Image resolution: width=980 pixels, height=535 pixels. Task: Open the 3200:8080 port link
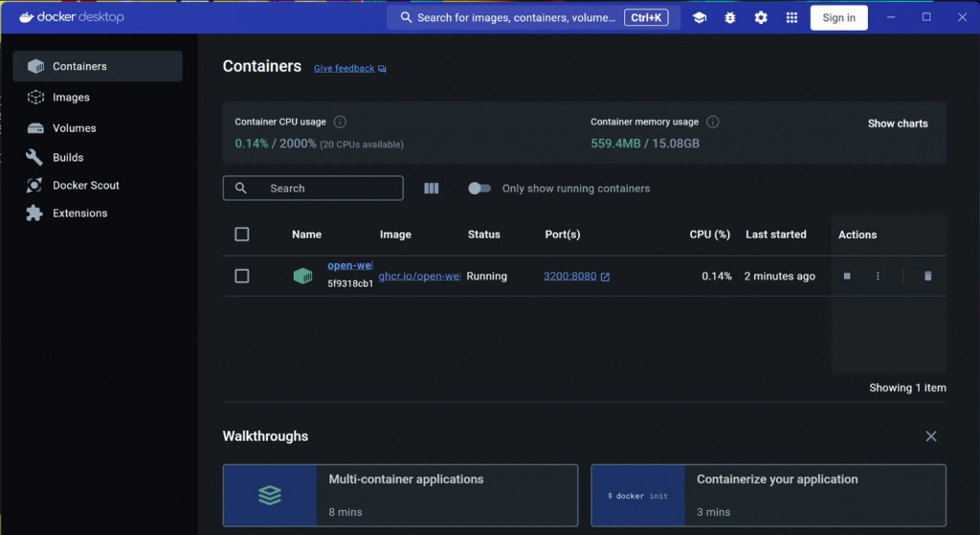point(570,277)
